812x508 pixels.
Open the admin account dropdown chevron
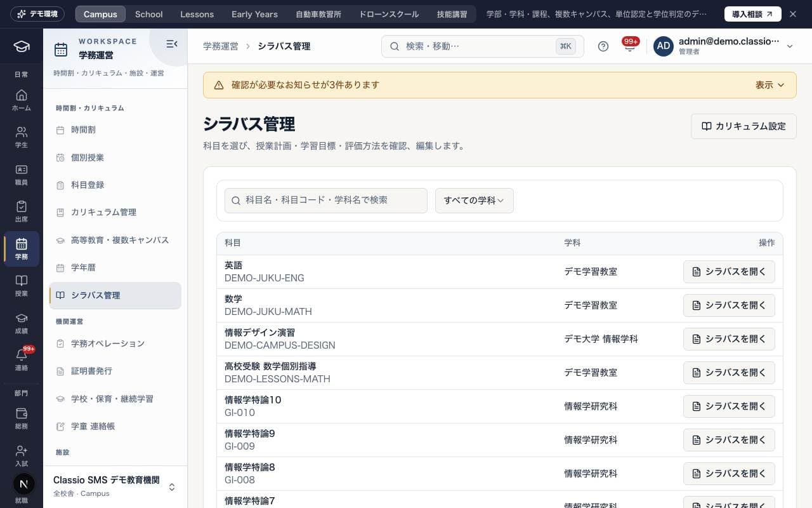[790, 46]
